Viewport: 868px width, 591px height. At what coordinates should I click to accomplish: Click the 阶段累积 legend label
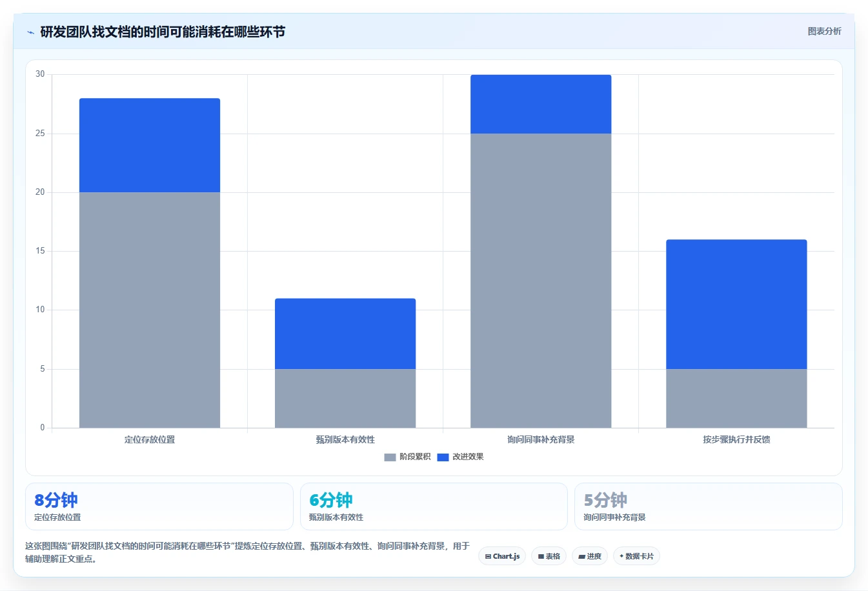(x=415, y=457)
